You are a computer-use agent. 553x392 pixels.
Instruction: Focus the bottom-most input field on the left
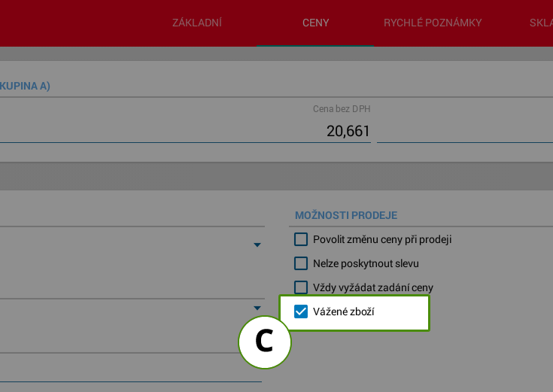[x=131, y=370]
